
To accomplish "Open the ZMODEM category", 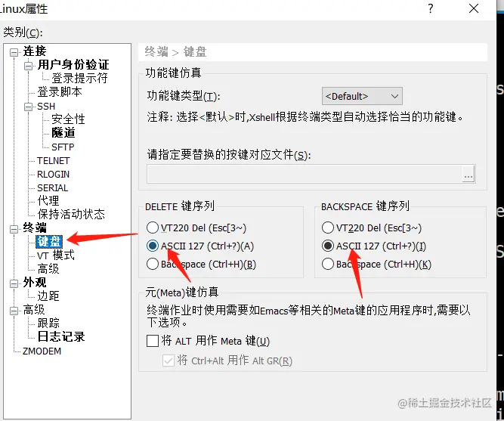I will click(42, 351).
